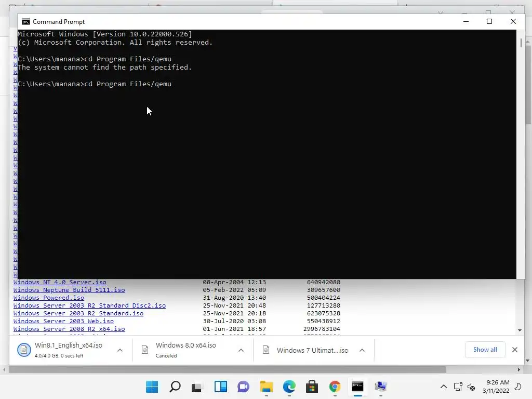Show all downloads
This screenshot has height=399, width=532.
point(485,350)
